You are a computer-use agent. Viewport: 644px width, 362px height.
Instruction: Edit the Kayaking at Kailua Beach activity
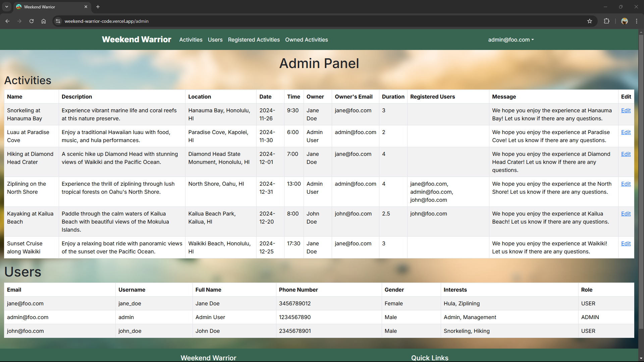626,214
